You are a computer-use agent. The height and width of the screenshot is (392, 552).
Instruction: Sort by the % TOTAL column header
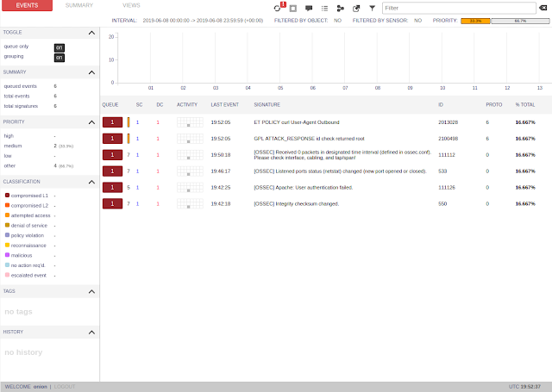point(525,105)
